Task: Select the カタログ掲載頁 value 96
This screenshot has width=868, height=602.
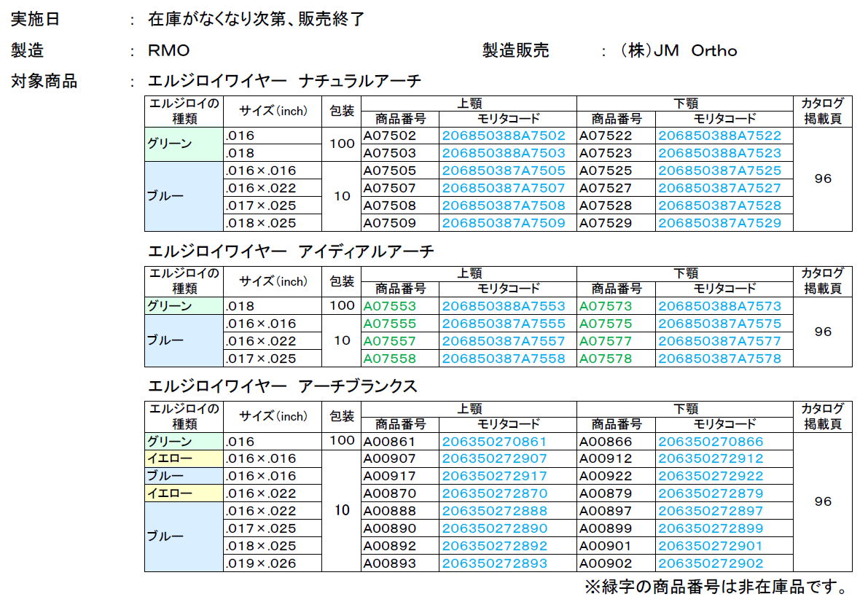Action: 823,179
